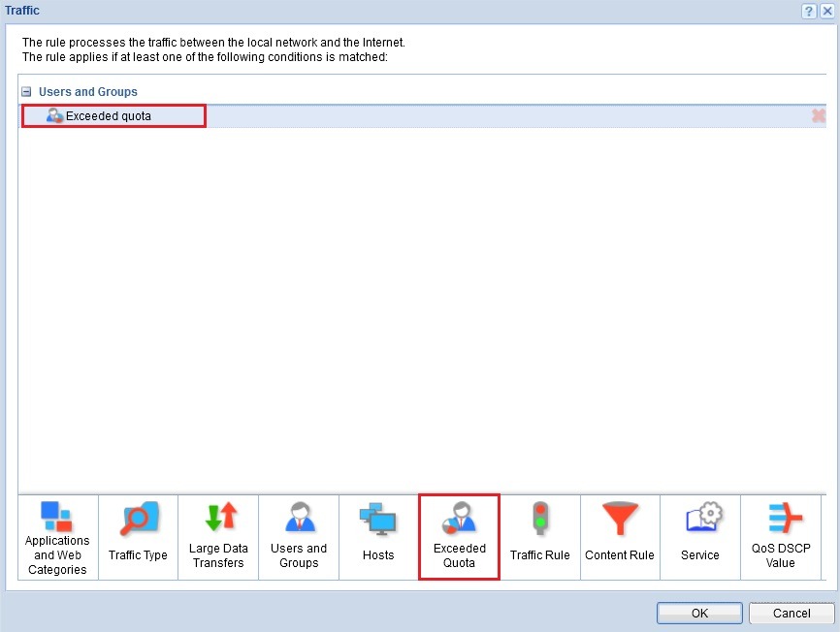Image resolution: width=840 pixels, height=632 pixels.
Task: Add a Service condition
Action: [x=699, y=537]
